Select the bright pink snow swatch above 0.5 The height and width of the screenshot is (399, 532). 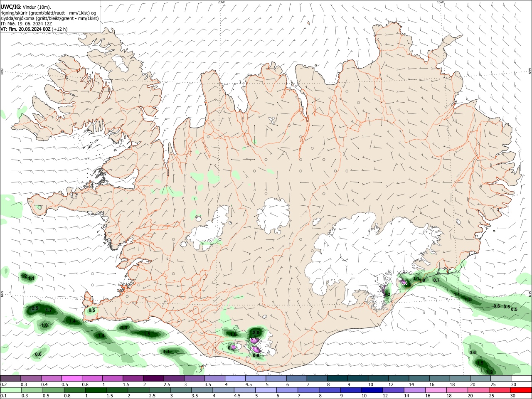coord(71,378)
